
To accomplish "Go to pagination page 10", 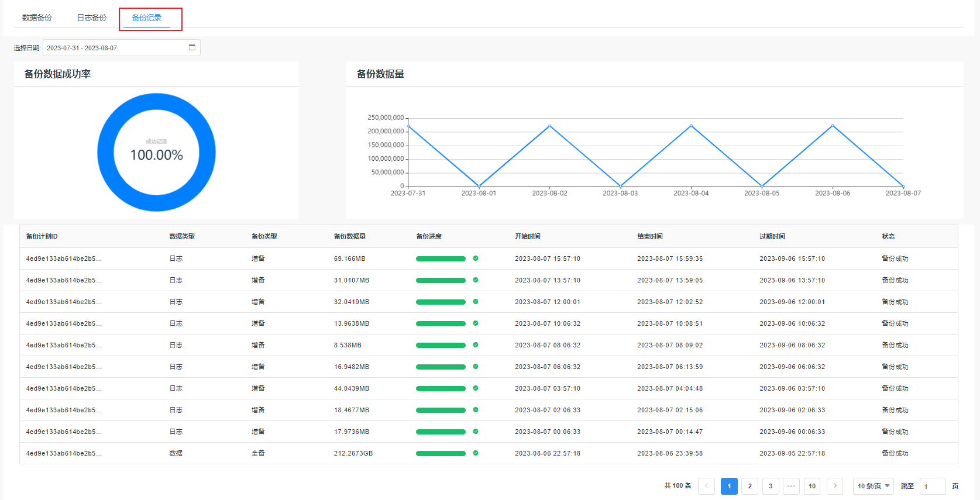I will [812, 486].
